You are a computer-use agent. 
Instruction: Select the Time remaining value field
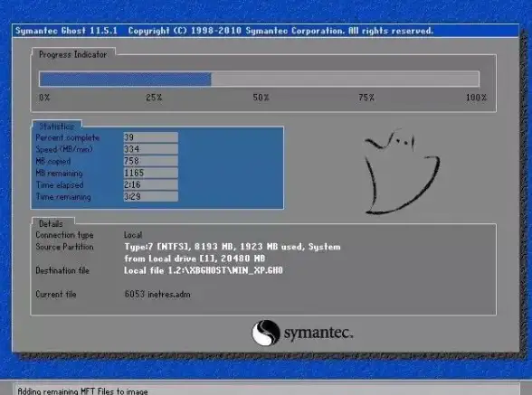[150, 197]
